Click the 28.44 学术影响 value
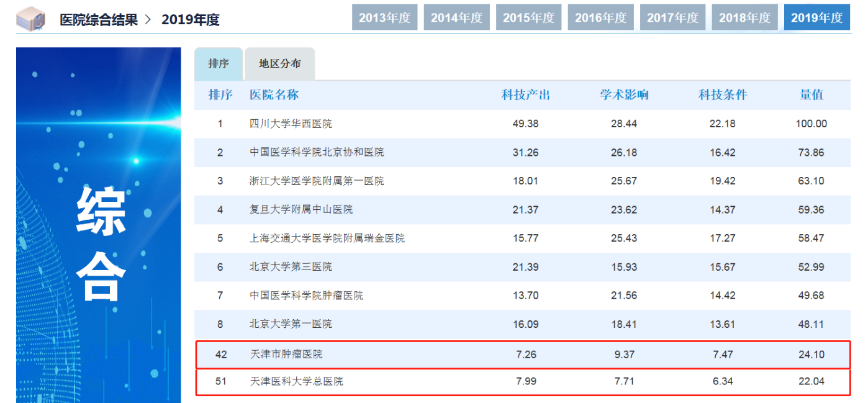 point(624,124)
